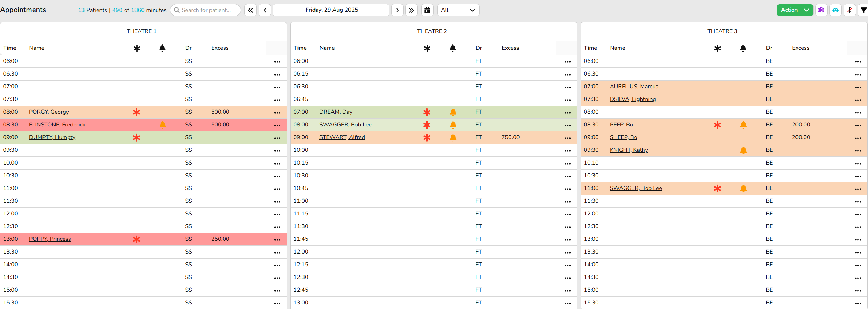
Task: Open the three-dot menu for AURELIUS, Marcus
Action: [x=858, y=87]
